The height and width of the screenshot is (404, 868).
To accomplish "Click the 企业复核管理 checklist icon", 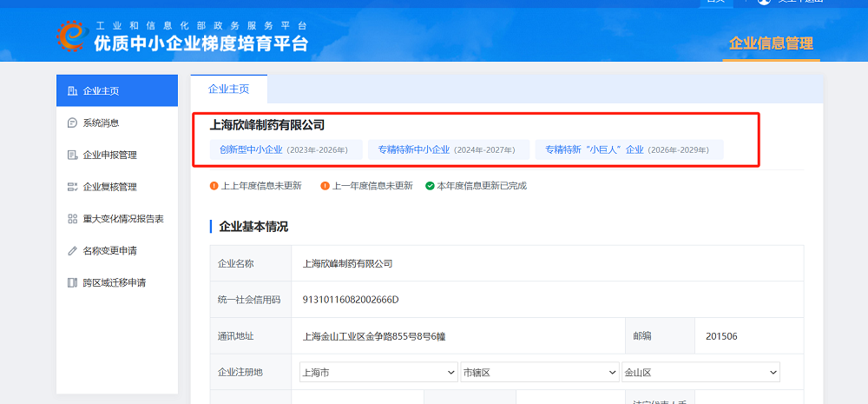I will pyautogui.click(x=72, y=188).
